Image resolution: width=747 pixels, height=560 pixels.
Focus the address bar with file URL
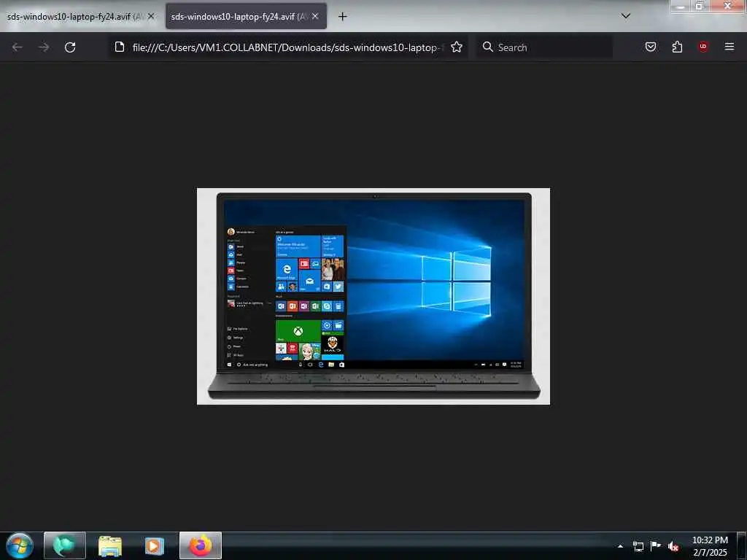[288, 47]
